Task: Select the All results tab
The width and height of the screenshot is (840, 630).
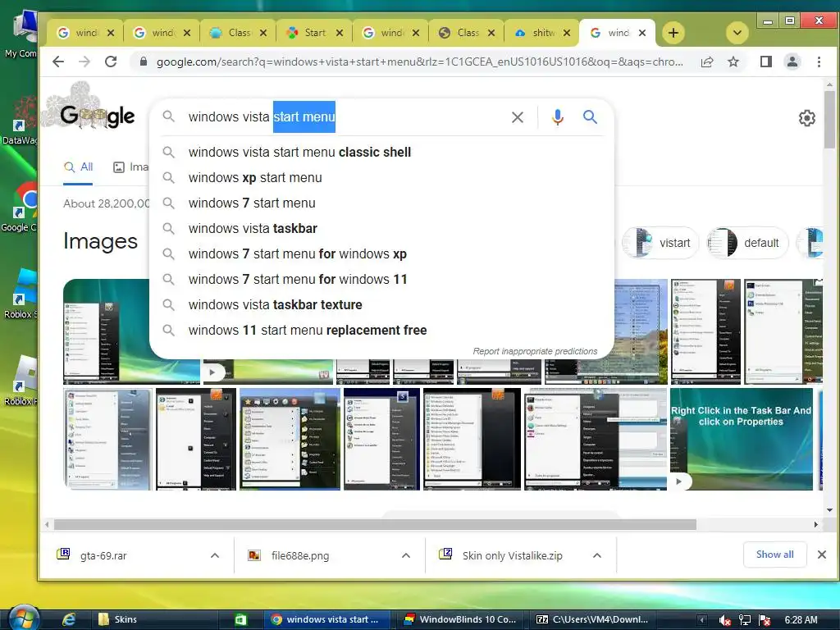Action: [x=78, y=167]
